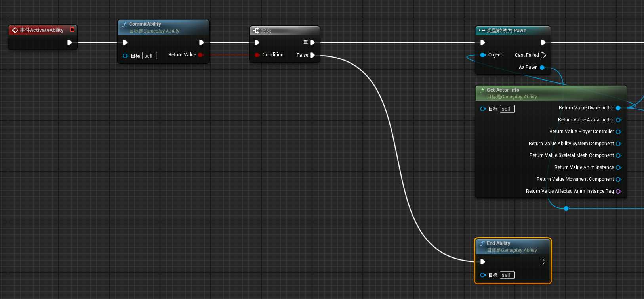Image resolution: width=644 pixels, height=299 pixels.
Task: Click the As Pawn output pin
Action: pyautogui.click(x=542, y=67)
